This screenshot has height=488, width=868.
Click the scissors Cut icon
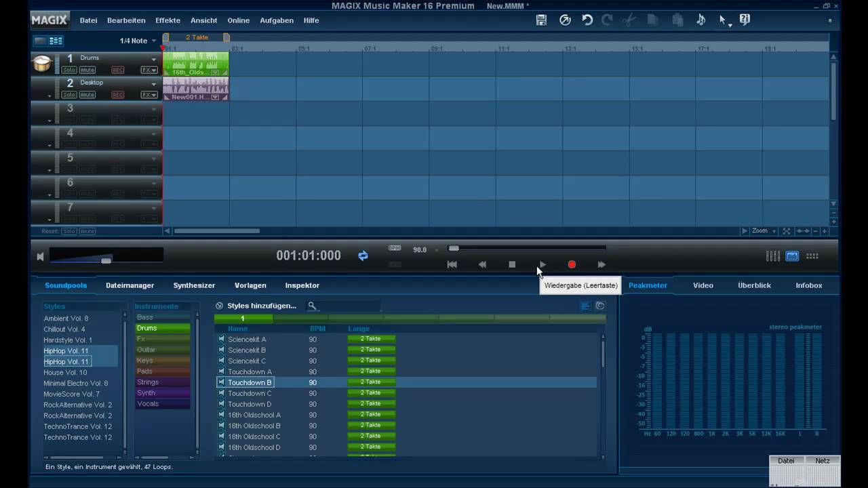click(x=629, y=20)
